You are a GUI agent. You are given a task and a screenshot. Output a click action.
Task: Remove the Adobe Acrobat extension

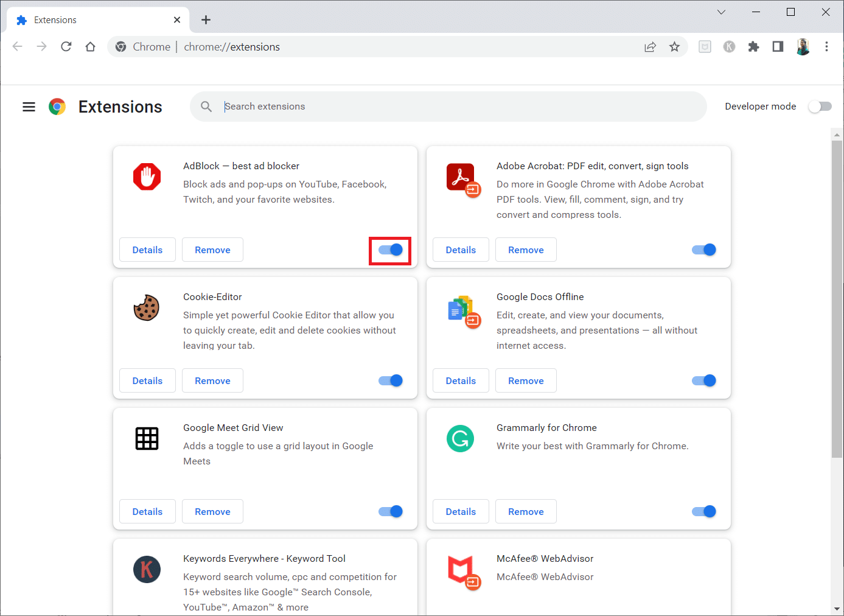tap(526, 250)
